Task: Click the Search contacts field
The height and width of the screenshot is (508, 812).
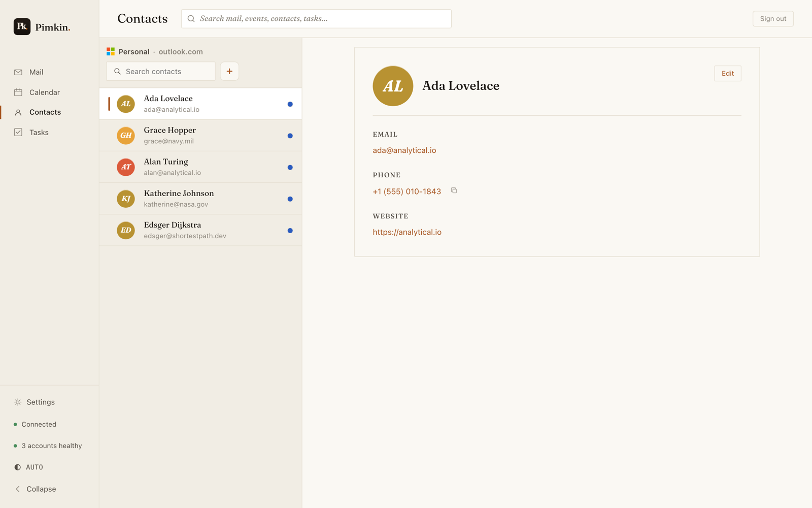Action: [x=161, y=71]
